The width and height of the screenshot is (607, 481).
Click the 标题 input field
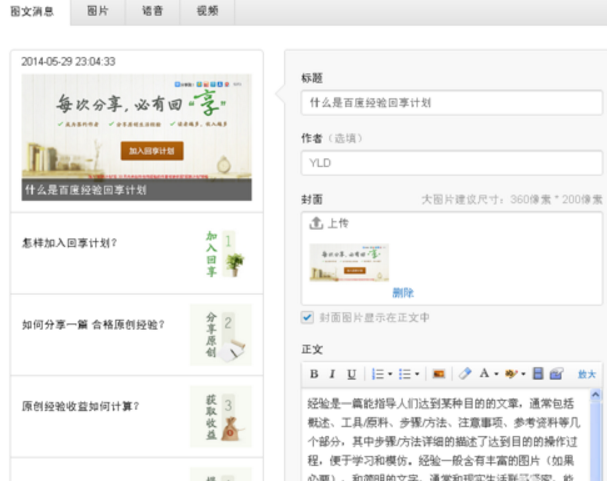[451, 103]
